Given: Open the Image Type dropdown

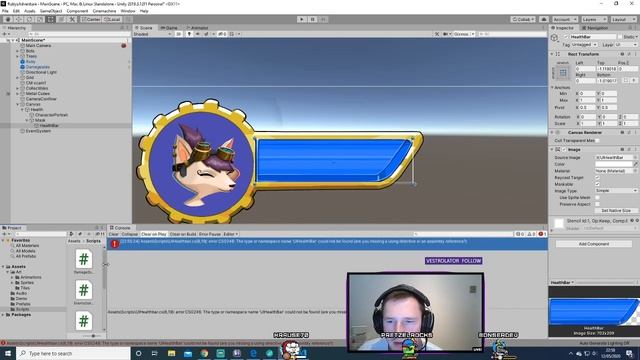Looking at the screenshot, I should [616, 191].
